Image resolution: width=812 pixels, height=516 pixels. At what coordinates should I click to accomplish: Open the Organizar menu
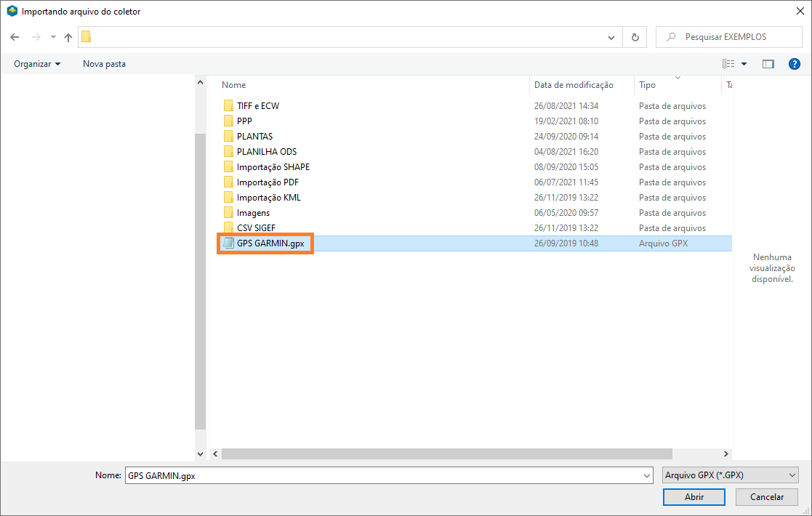pyautogui.click(x=37, y=64)
